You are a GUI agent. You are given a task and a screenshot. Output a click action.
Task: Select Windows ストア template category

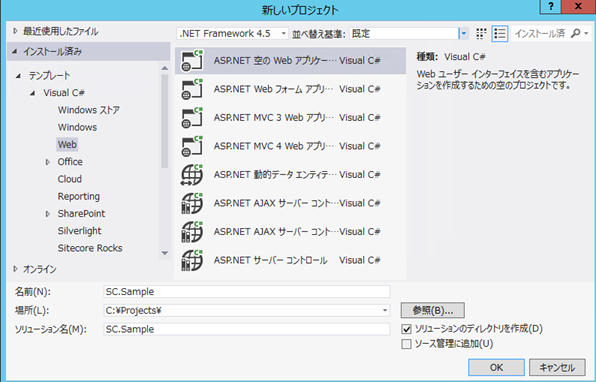[x=89, y=110]
